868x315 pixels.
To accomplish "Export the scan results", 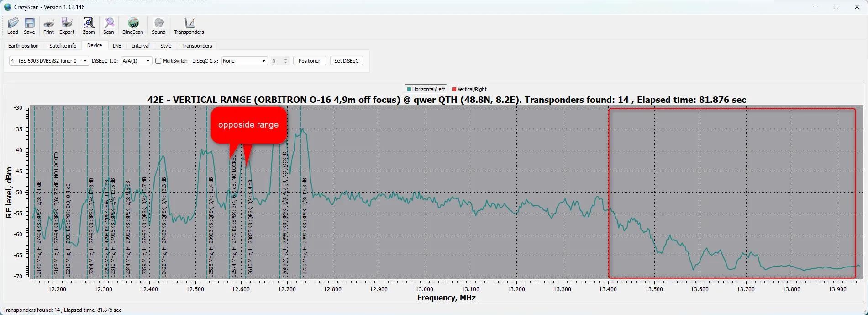I will [67, 26].
